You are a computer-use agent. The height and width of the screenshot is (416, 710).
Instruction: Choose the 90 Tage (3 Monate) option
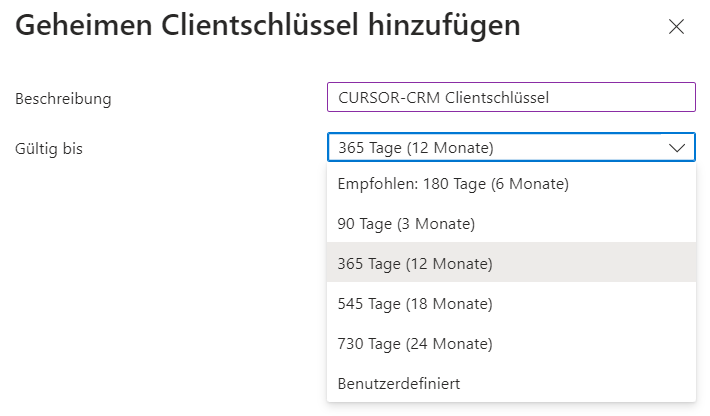click(406, 224)
